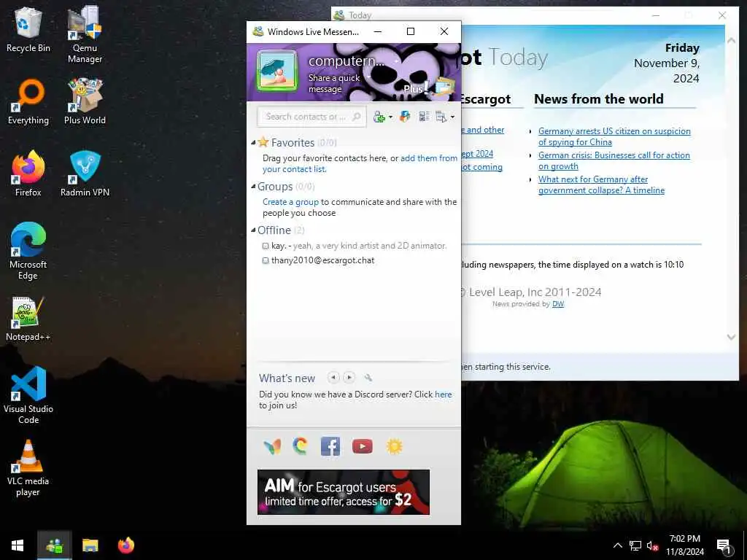The width and height of the screenshot is (747, 560).
Task: Open the MSN butterfly icon
Action: (272, 446)
